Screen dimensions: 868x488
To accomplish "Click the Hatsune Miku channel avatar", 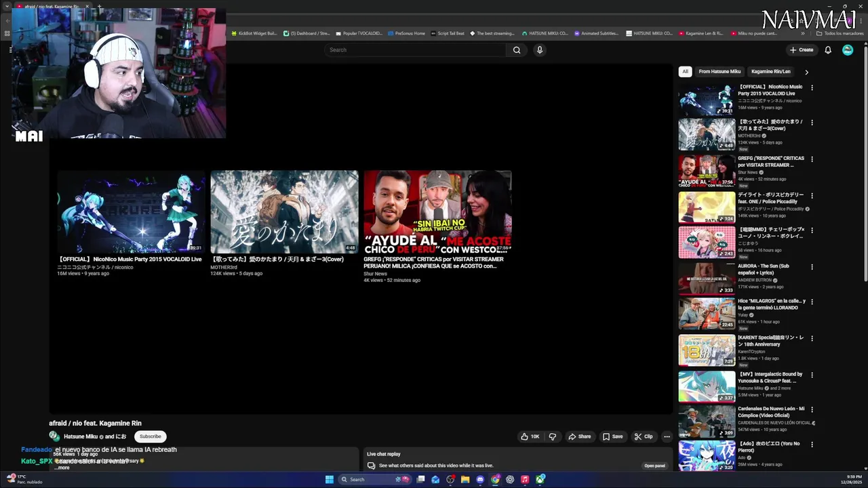I will click(x=54, y=436).
